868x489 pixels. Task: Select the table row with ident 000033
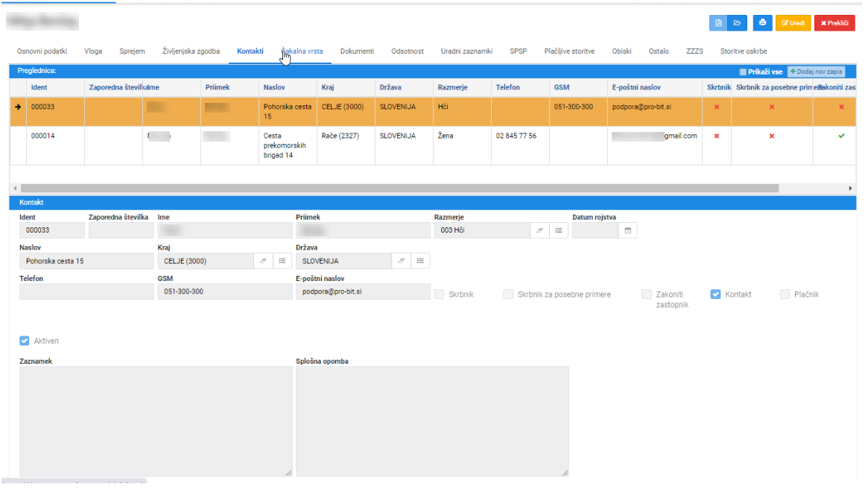point(433,111)
